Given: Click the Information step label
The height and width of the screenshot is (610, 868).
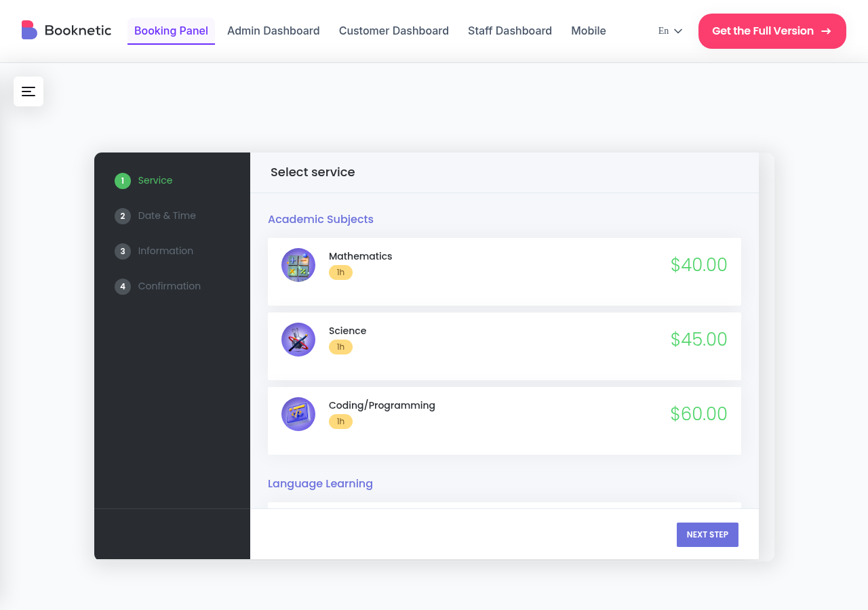Looking at the screenshot, I should tap(165, 251).
